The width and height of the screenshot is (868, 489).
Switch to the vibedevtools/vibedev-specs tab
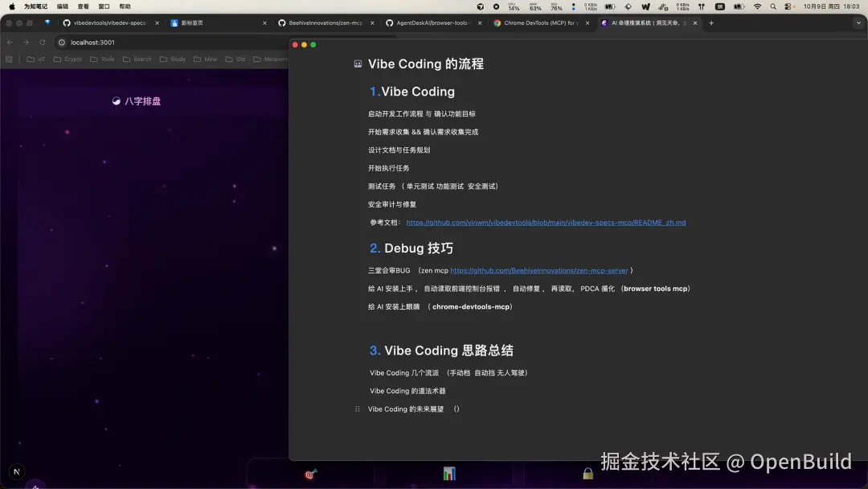[109, 23]
